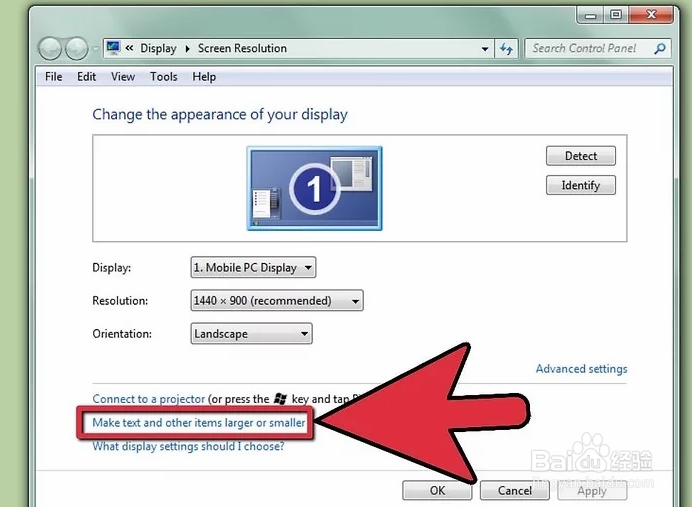Open the Tools menu
Viewport: 692px width, 507px height.
pos(163,77)
